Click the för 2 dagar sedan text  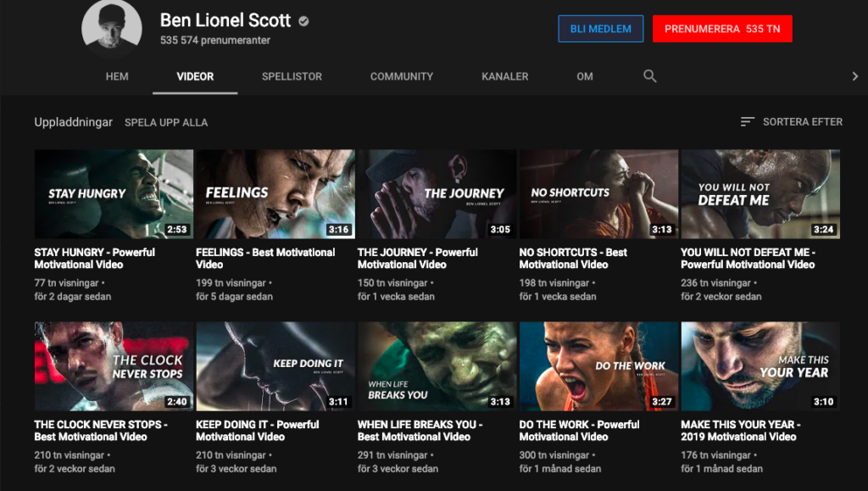pos(73,296)
